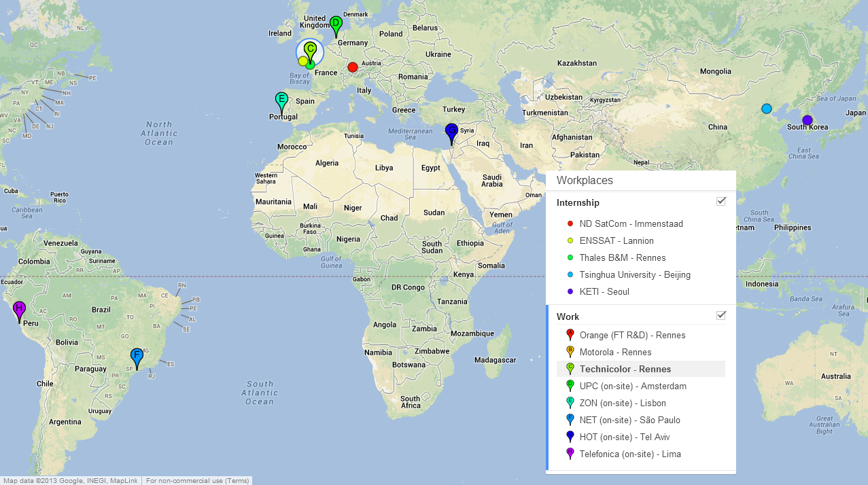Click purple dot marker on South Korea
The image size is (868, 485).
pyautogui.click(x=807, y=120)
